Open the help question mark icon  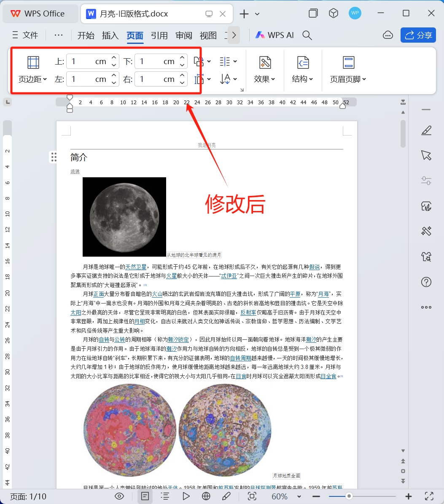tap(426, 282)
